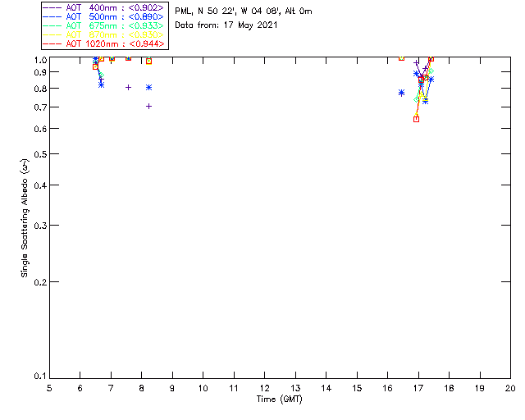Click the y-axis tick label '0.5'

tap(40, 154)
